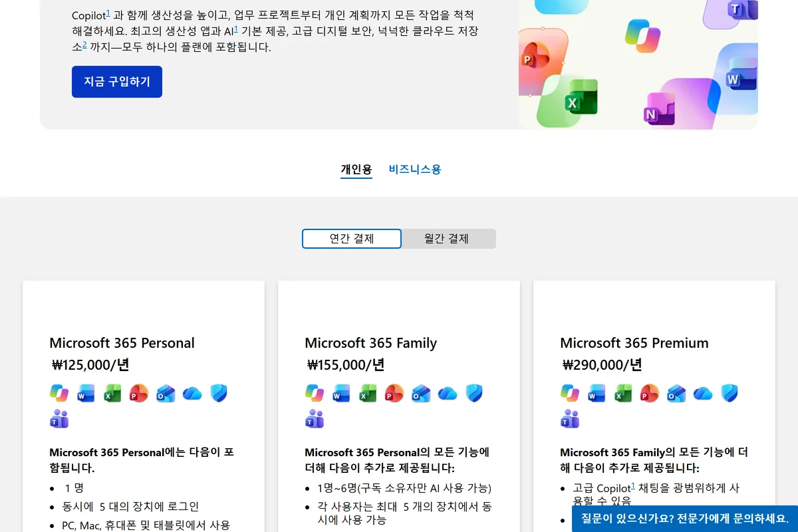Click the PowerPoint icon in the Personal card
Image resolution: width=798 pixels, height=532 pixels.
139,393
